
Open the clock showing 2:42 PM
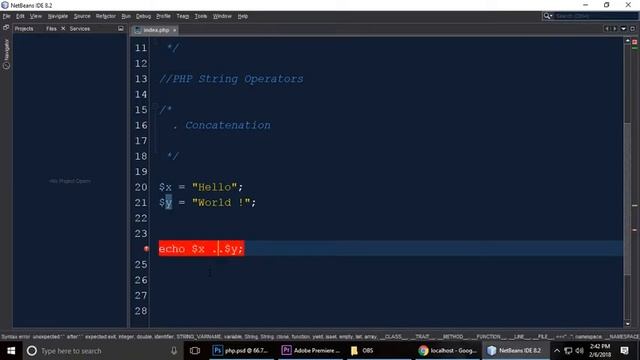[600, 351]
